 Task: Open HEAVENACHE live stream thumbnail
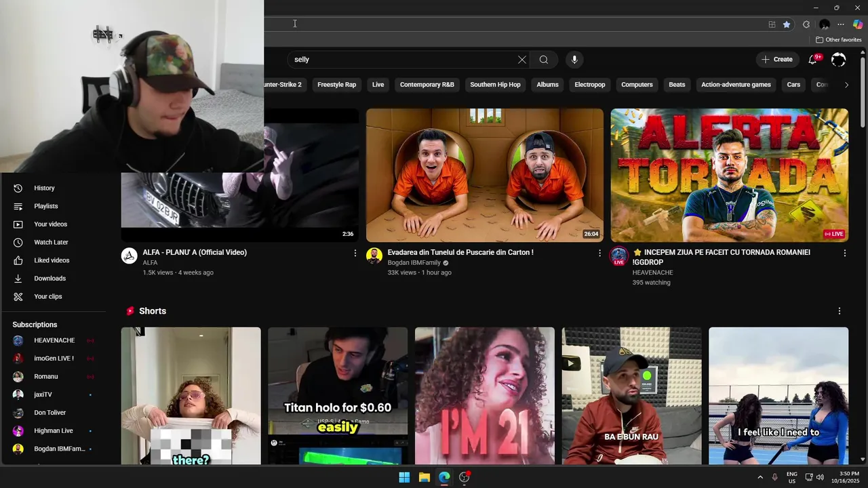point(730,175)
